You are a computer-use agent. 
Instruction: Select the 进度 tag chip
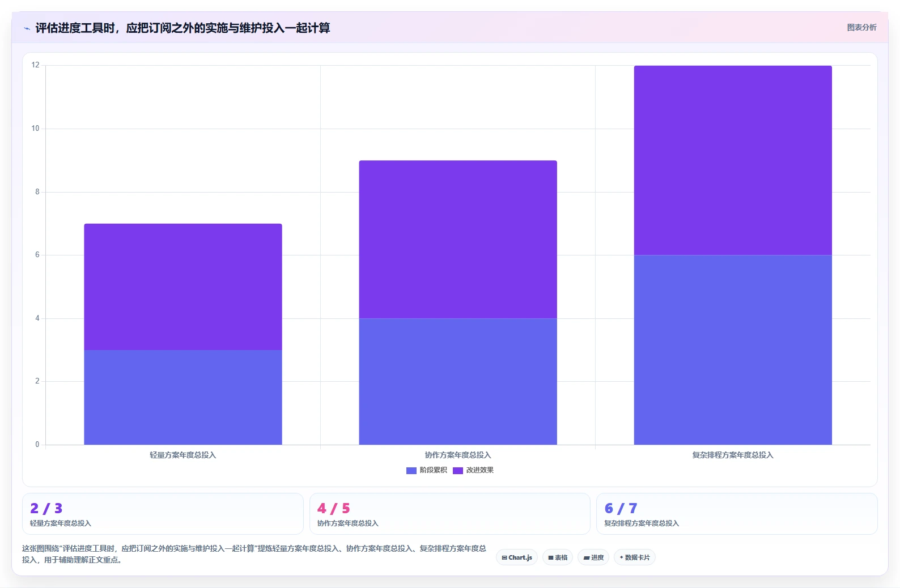[x=593, y=557]
